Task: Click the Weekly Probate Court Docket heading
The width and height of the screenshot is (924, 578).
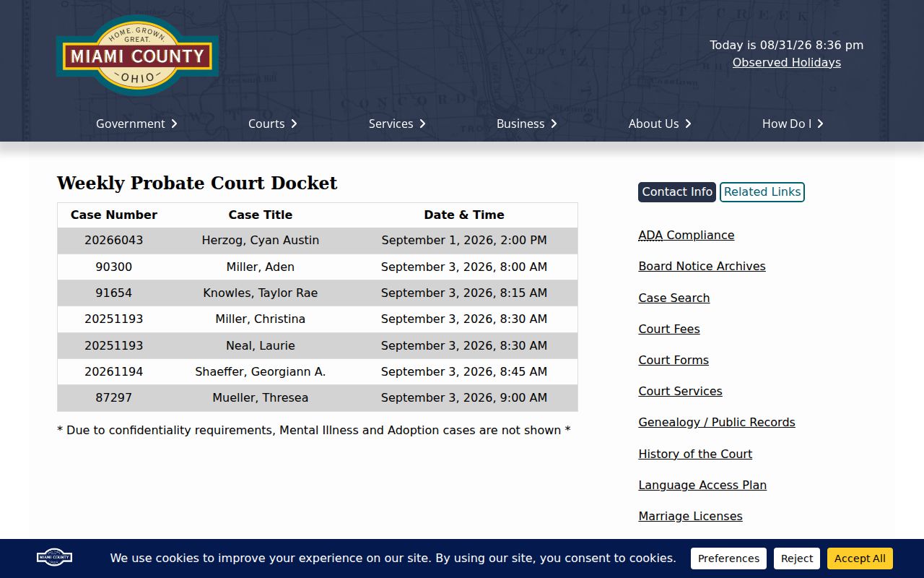Action: coord(197,183)
